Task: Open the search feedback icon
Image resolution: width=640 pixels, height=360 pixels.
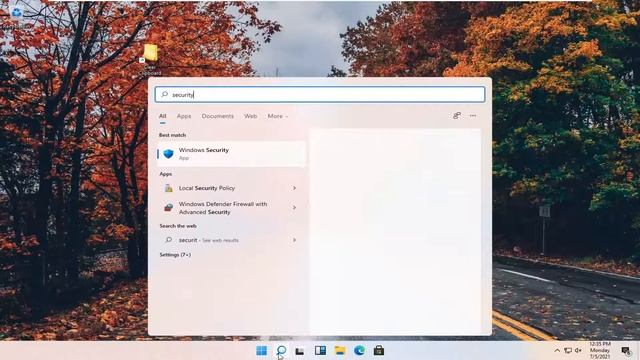Action: 457,116
